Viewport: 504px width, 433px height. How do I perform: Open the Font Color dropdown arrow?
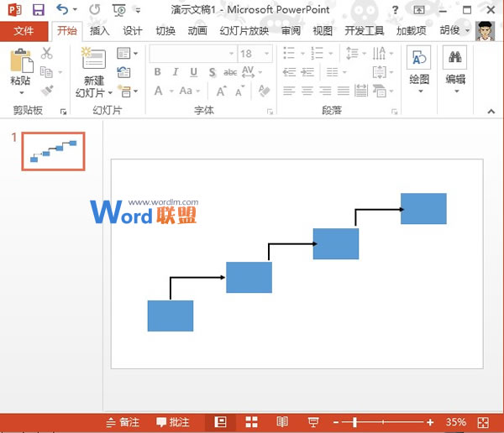(171, 91)
